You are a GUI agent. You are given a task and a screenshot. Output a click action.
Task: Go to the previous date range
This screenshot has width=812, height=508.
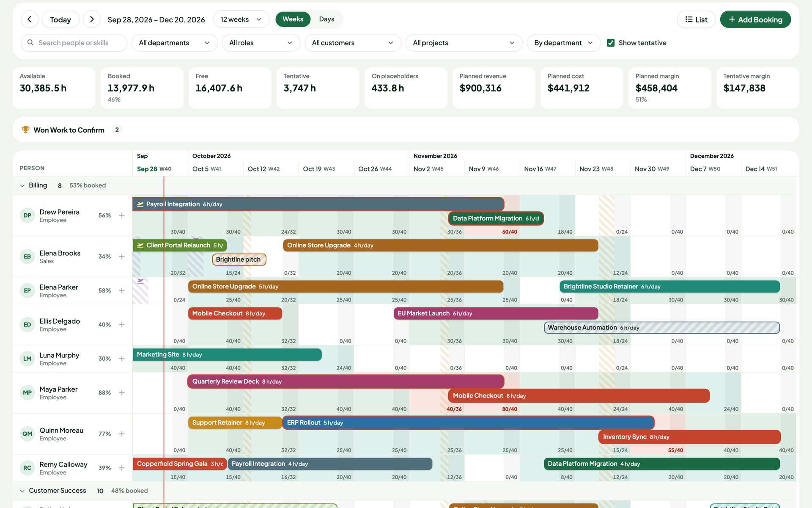coord(29,19)
